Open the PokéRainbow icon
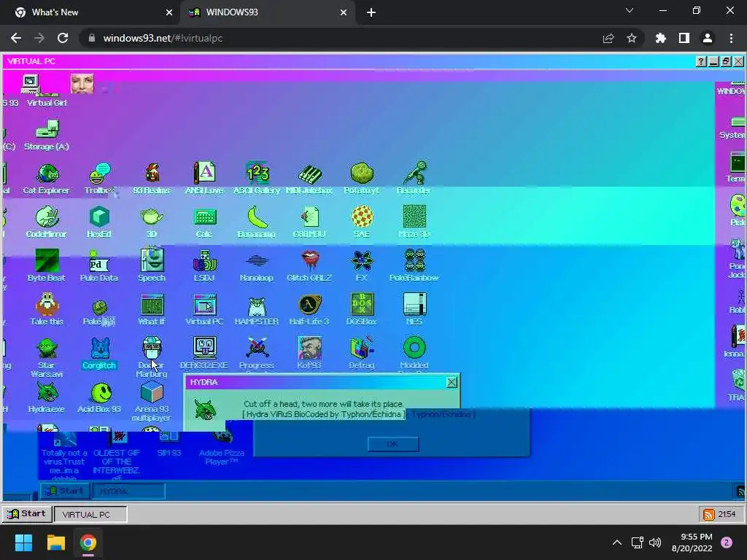Screen dimensions: 747x560 [414, 265]
